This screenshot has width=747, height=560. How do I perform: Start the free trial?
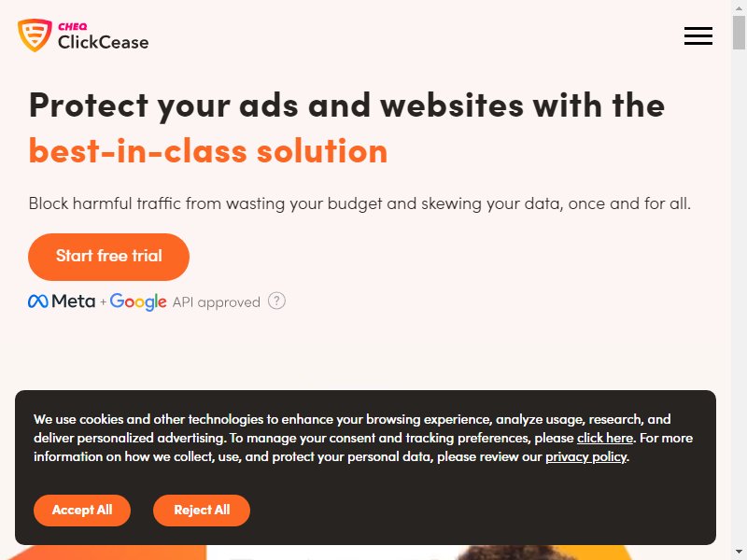pos(108,257)
